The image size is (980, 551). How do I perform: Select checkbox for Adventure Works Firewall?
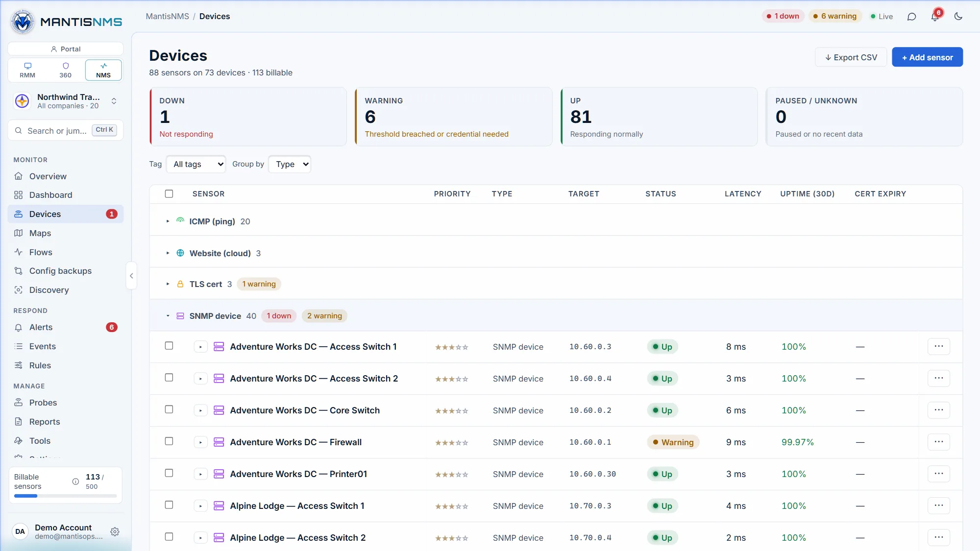click(169, 441)
